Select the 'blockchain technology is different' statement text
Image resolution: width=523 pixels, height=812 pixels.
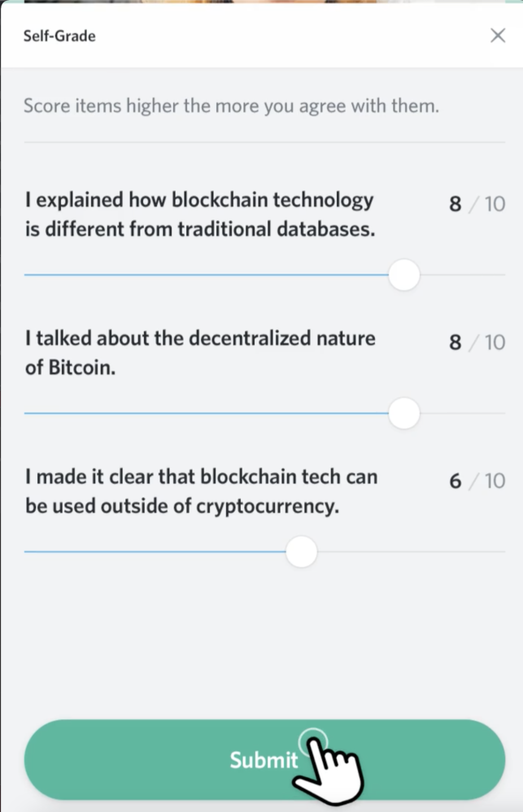tap(200, 215)
